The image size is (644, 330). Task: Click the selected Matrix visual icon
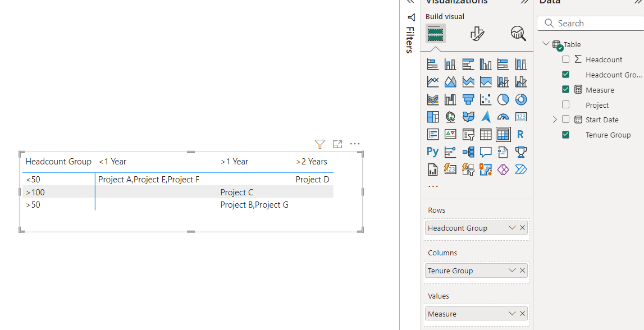pos(503,134)
